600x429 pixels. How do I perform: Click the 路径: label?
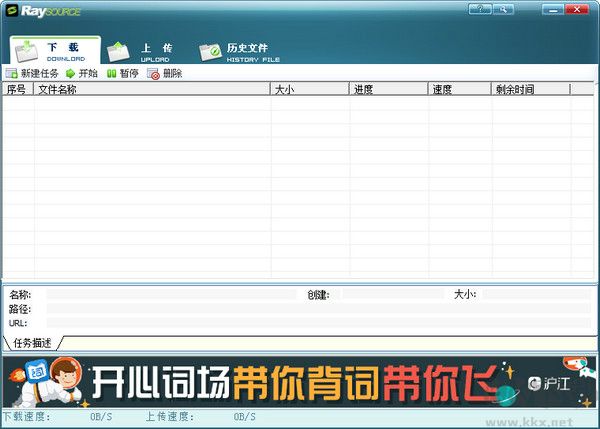coord(20,309)
